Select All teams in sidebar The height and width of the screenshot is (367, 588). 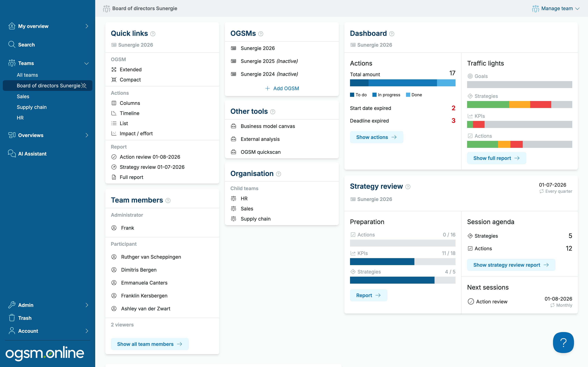tap(27, 75)
